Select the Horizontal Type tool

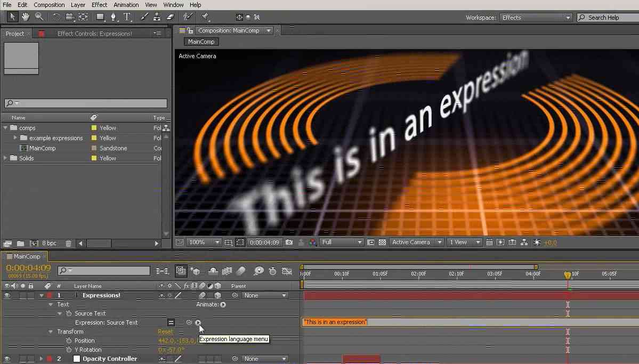(x=127, y=17)
